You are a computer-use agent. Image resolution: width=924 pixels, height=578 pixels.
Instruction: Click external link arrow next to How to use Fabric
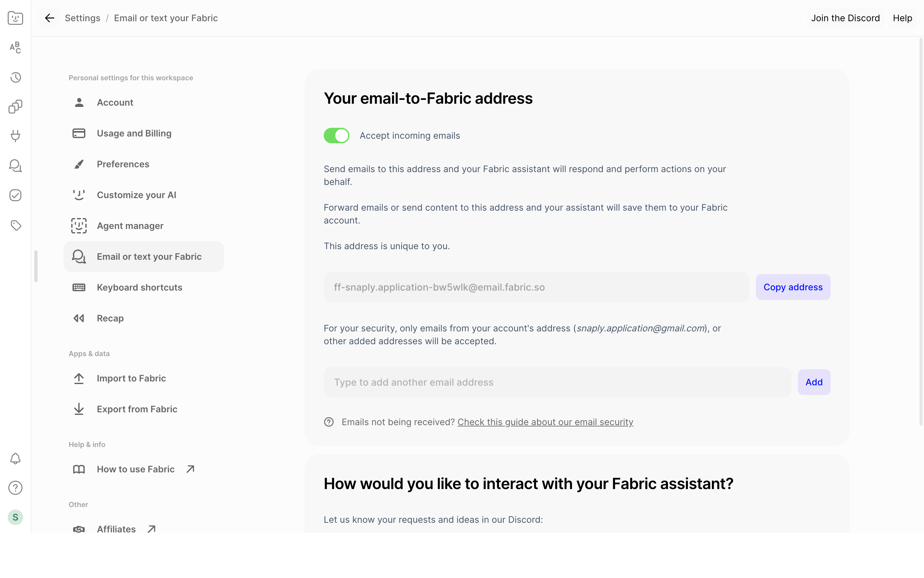(x=190, y=469)
